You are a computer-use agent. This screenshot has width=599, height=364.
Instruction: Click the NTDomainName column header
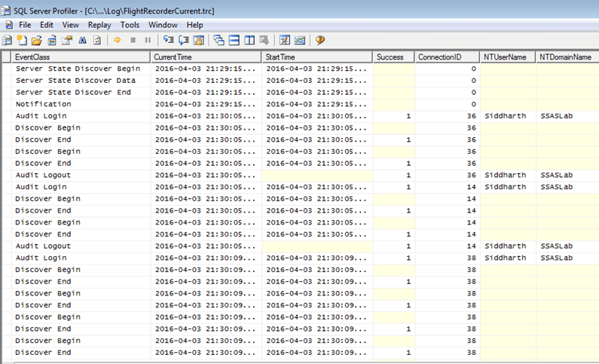coord(567,57)
